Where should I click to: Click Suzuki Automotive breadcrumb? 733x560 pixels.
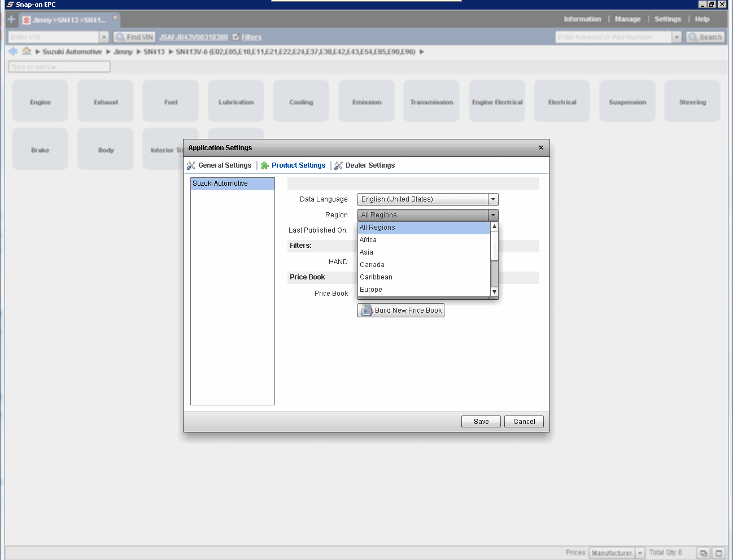72,52
